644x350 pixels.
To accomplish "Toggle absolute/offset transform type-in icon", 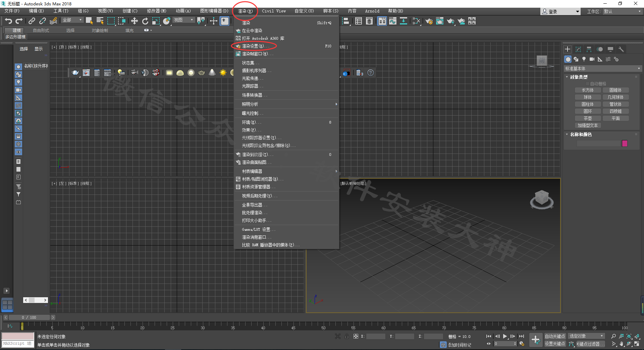I will (x=356, y=336).
